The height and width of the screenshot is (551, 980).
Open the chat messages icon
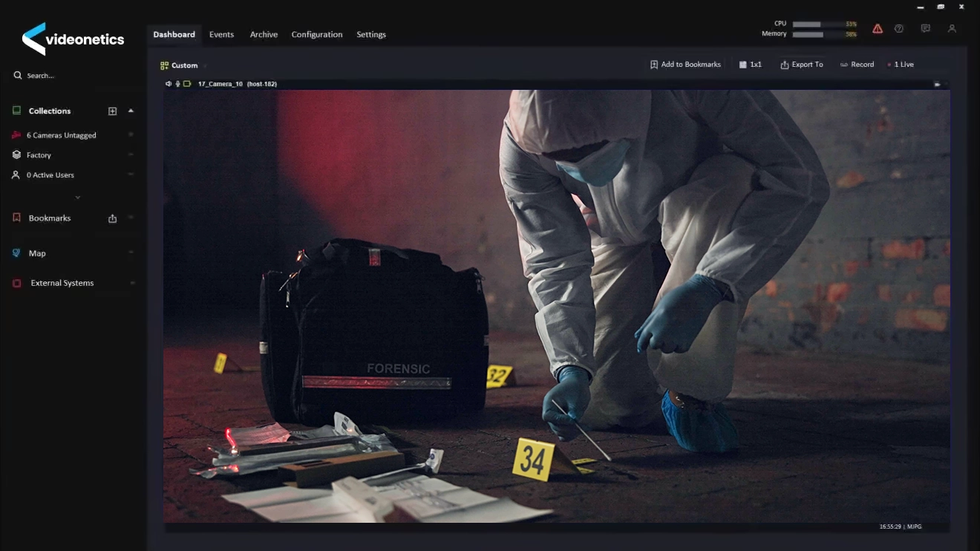click(x=926, y=29)
